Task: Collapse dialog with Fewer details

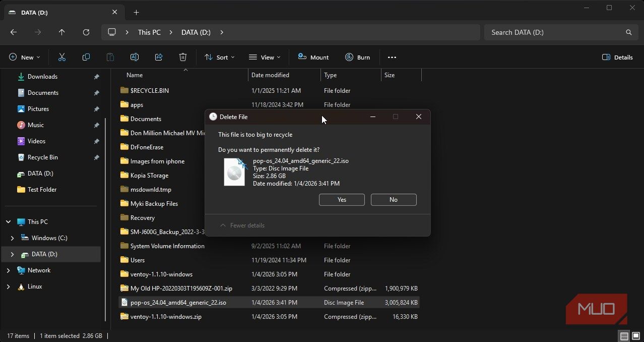Action: [242, 225]
